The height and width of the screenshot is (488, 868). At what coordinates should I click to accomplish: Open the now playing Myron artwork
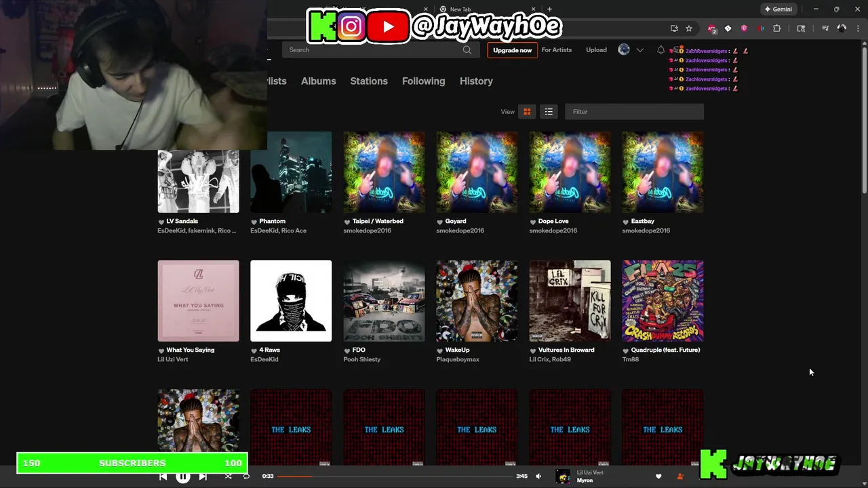(x=563, y=476)
